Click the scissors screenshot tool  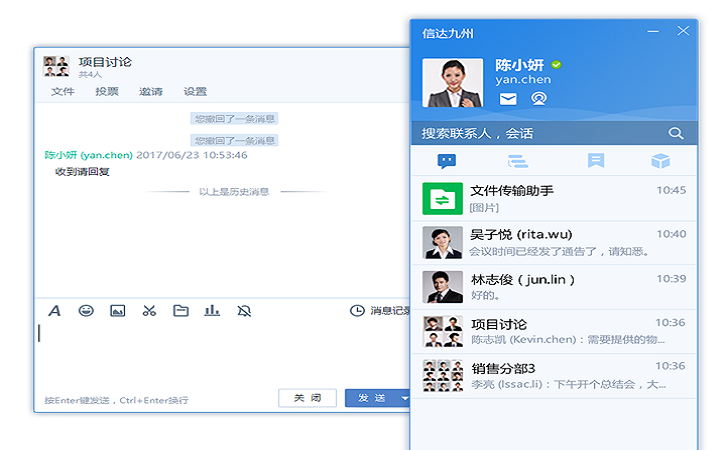[x=149, y=311]
